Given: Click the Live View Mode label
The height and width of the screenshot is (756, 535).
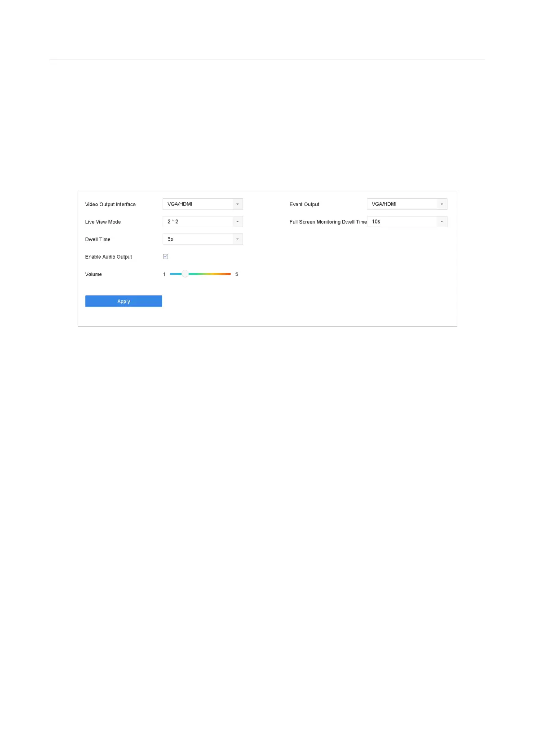Looking at the screenshot, I should 103,222.
